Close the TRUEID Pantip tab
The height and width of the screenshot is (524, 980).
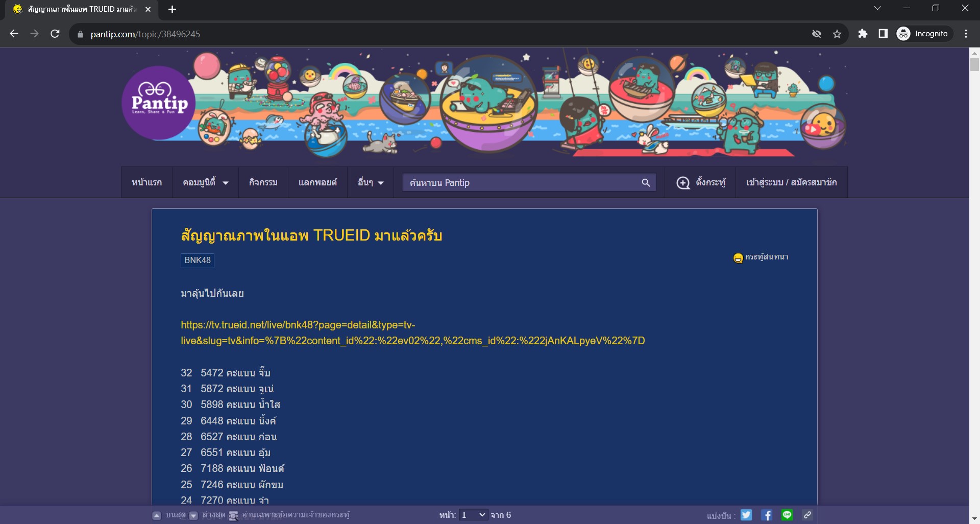click(148, 9)
